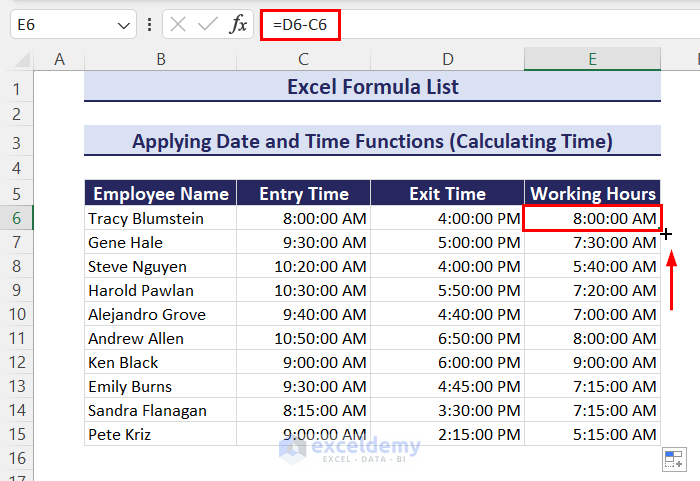Select row 14 header

(17, 410)
